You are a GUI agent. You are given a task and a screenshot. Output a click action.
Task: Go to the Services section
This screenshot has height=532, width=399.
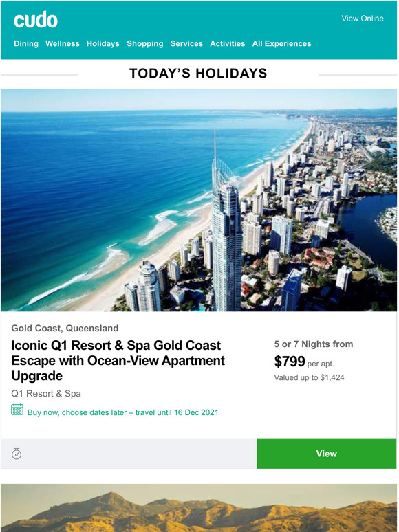186,43
